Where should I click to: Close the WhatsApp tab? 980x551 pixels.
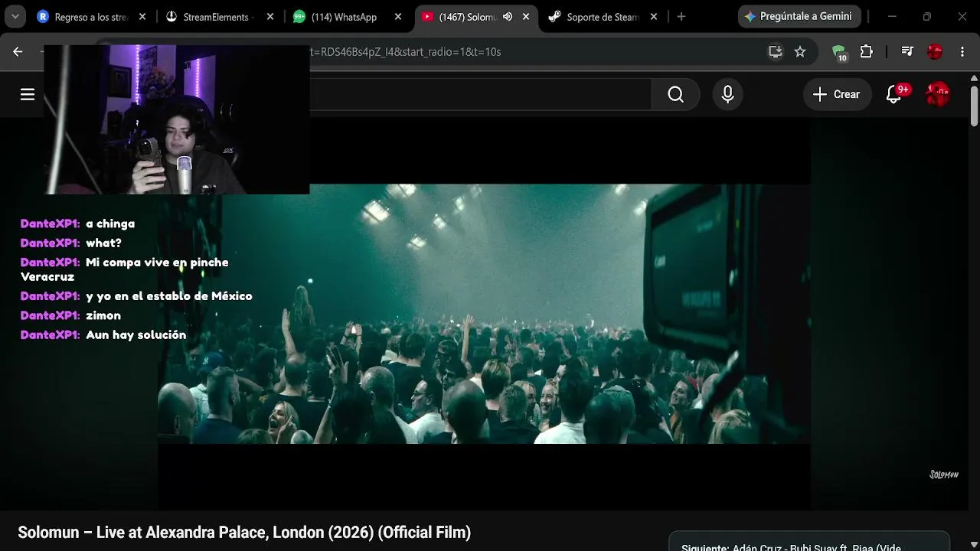click(x=397, y=17)
